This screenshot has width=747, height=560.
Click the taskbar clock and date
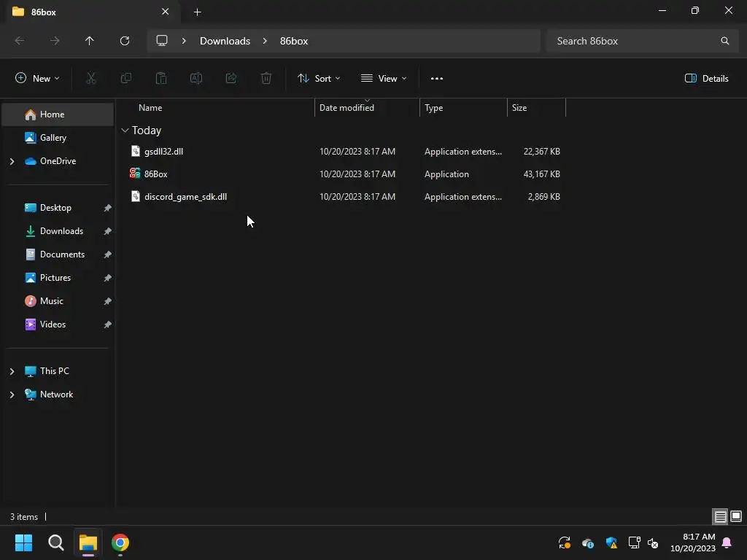coord(693,542)
